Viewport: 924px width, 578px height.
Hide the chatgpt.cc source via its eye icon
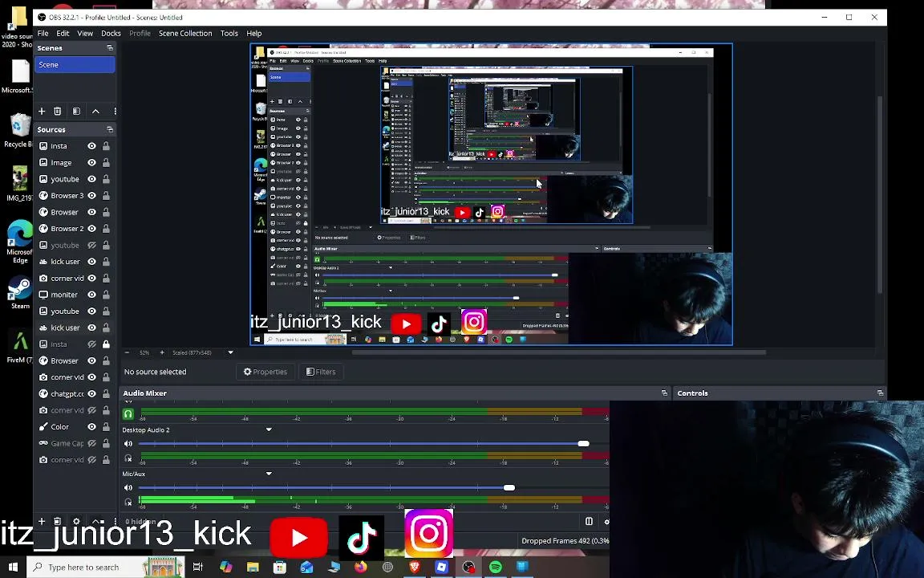(x=92, y=393)
